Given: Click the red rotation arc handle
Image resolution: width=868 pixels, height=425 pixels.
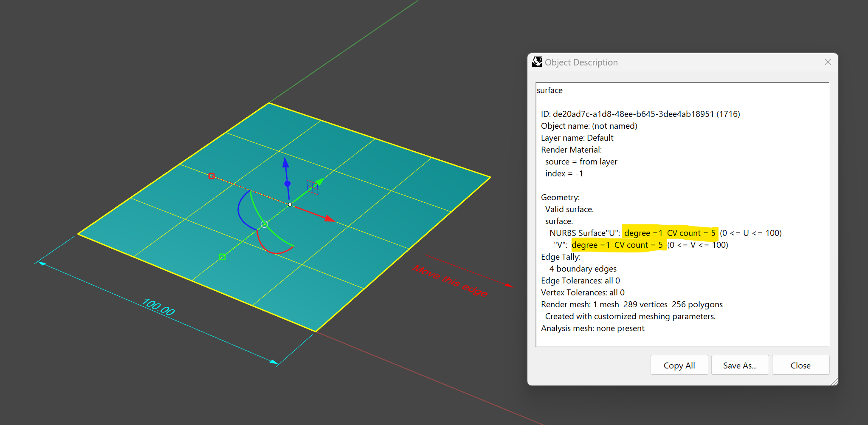Looking at the screenshot, I should pyautogui.click(x=274, y=253).
